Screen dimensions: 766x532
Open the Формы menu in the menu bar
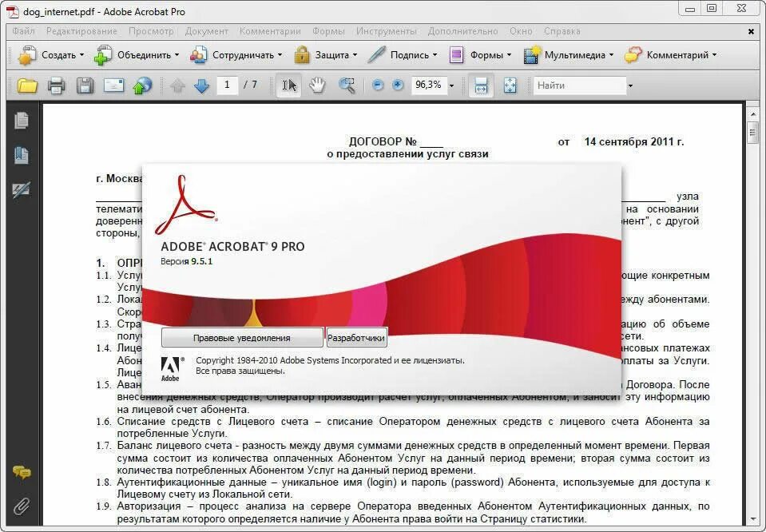click(328, 31)
